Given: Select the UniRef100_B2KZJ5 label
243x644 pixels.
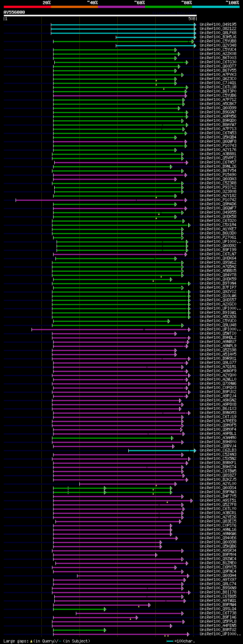Looking at the screenshot, I should tap(218, 480).
